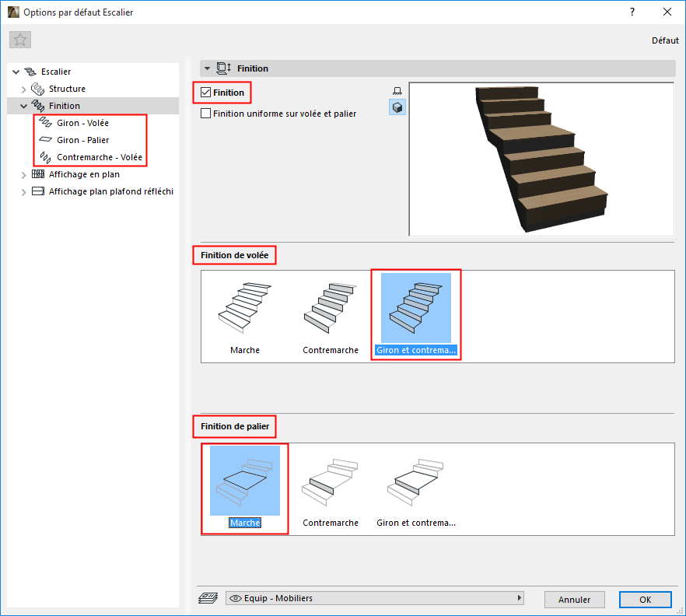Open the help question mark button
Image resolution: width=686 pixels, height=616 pixels.
tap(632, 12)
